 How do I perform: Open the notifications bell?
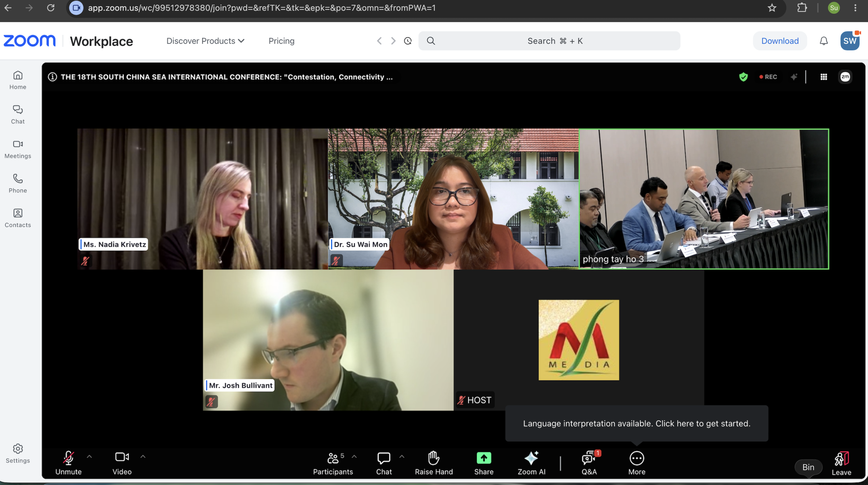tap(824, 41)
